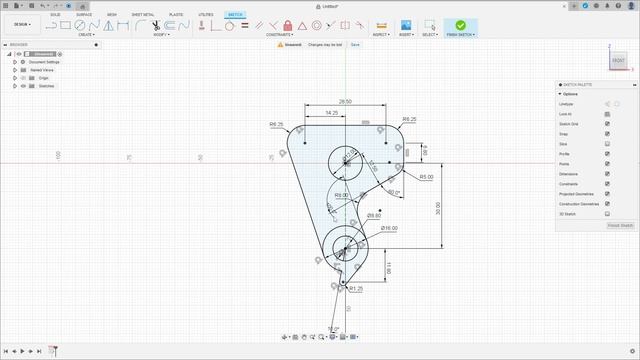Viewport: 640px width, 360px height.
Task: Switch to the Solid tab
Action: 55,15
